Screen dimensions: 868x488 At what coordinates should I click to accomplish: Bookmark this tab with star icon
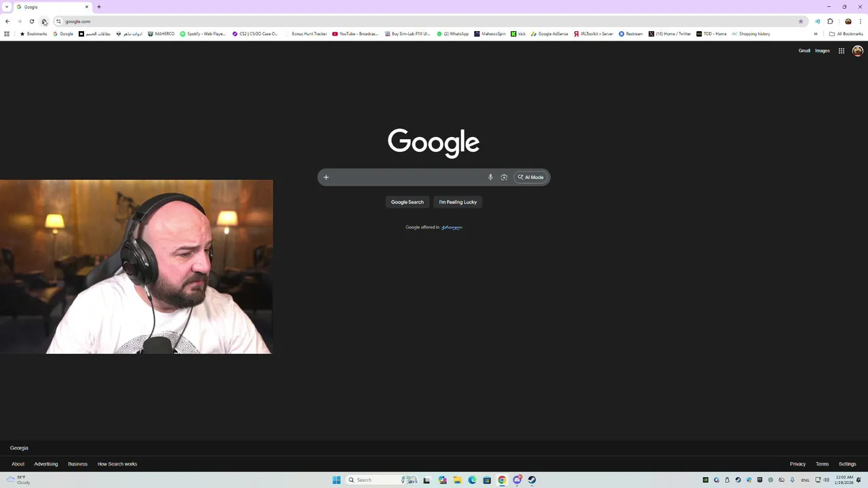(x=801, y=22)
